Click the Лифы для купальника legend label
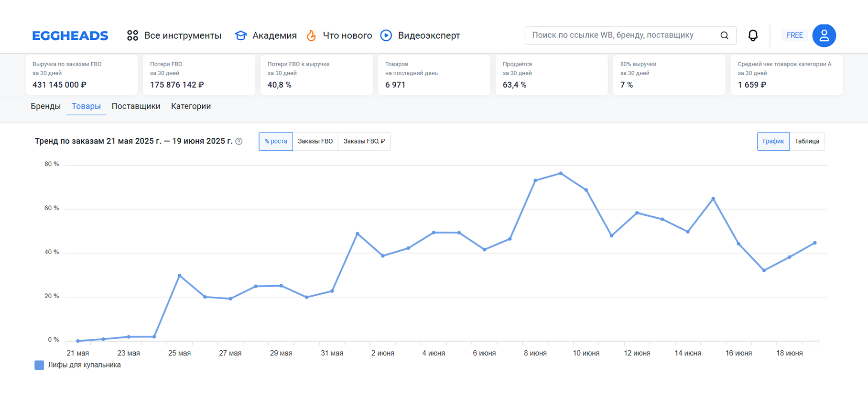This screenshot has height=401, width=868. 84,365
